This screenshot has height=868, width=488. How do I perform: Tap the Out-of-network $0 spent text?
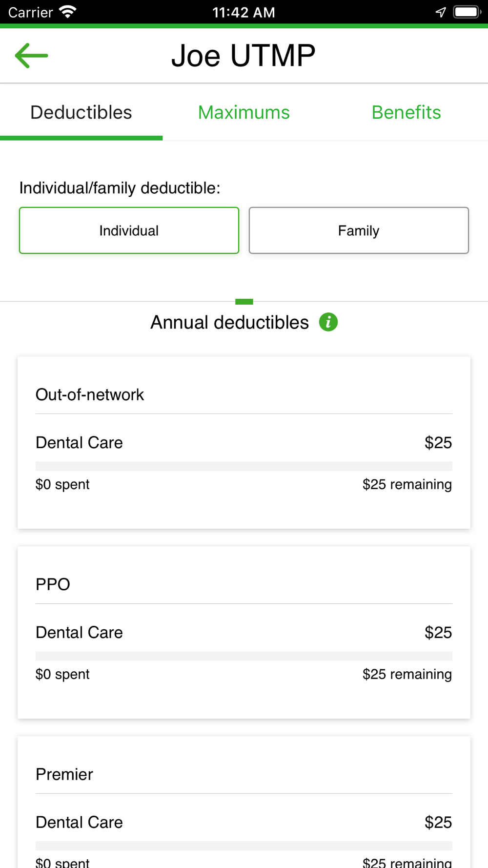click(x=62, y=484)
